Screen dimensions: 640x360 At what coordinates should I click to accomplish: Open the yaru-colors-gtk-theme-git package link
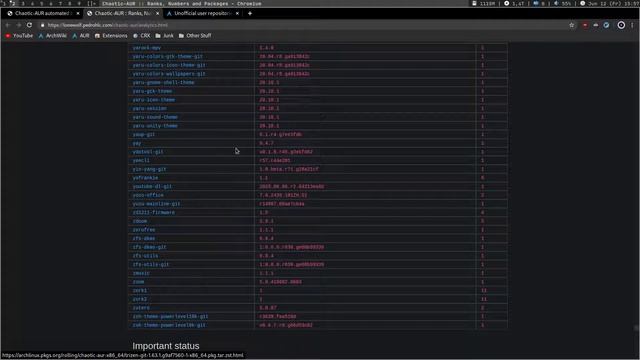pos(167,56)
